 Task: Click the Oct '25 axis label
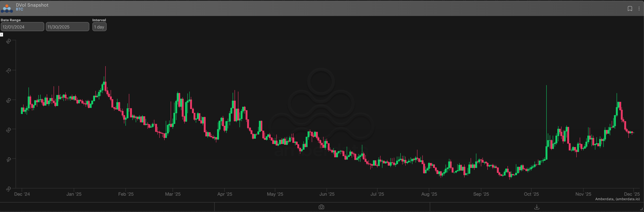click(x=531, y=194)
